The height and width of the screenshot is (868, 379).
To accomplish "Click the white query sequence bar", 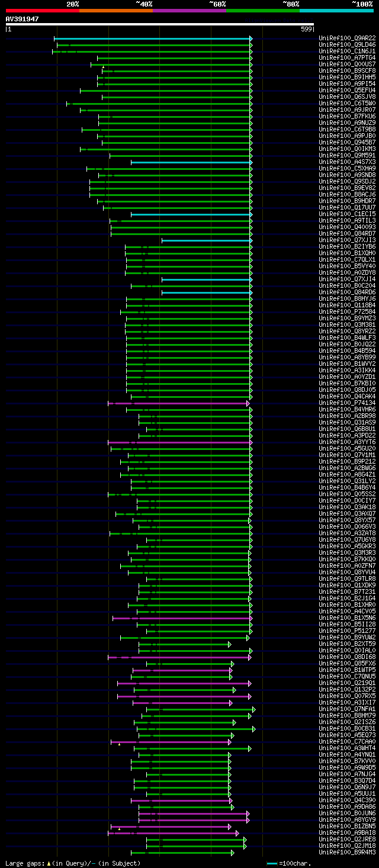I will 159,24.
